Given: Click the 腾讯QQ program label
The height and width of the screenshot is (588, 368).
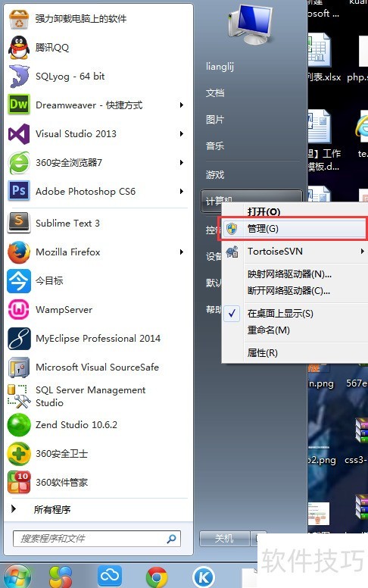Looking at the screenshot, I should tap(52, 48).
